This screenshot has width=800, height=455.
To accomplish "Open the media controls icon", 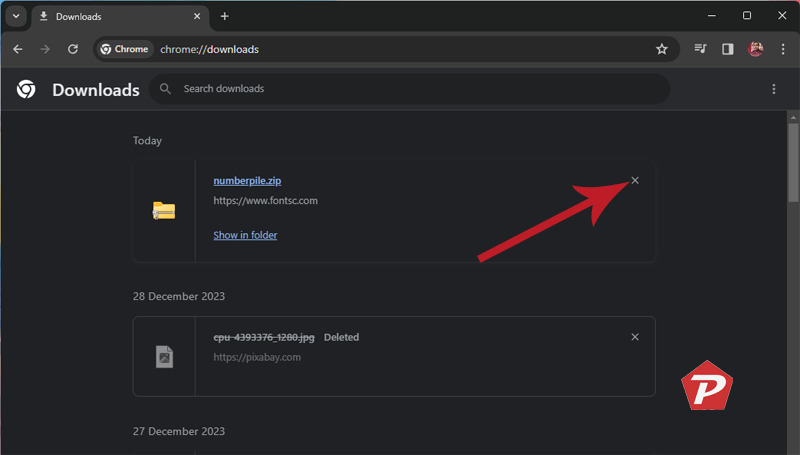I will pos(701,49).
